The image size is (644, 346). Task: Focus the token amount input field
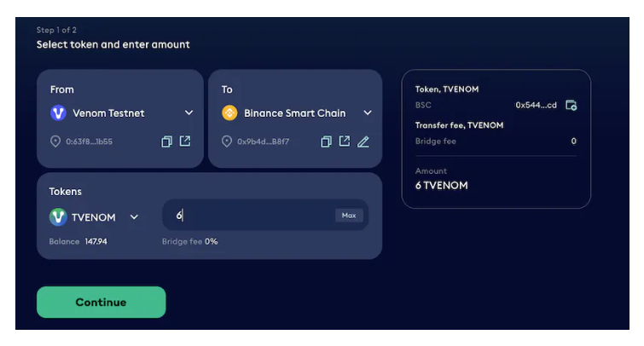coord(265,215)
